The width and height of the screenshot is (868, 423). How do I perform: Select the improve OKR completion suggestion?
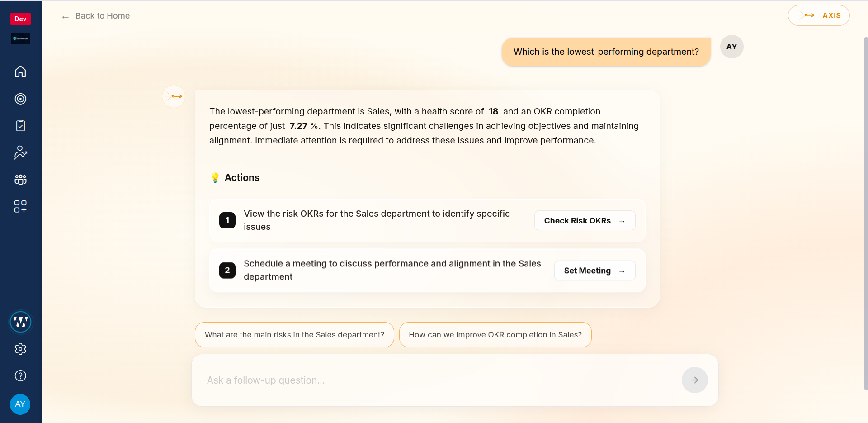point(495,335)
